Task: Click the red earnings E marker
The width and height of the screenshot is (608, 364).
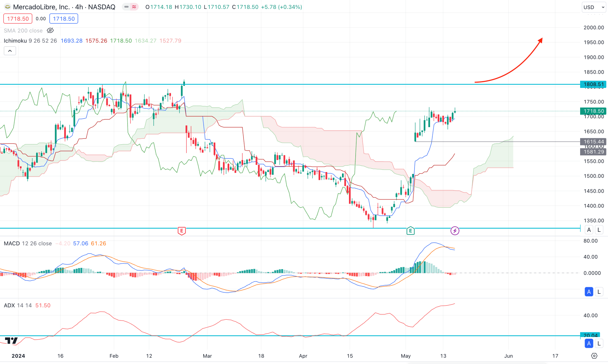Action: (182, 231)
